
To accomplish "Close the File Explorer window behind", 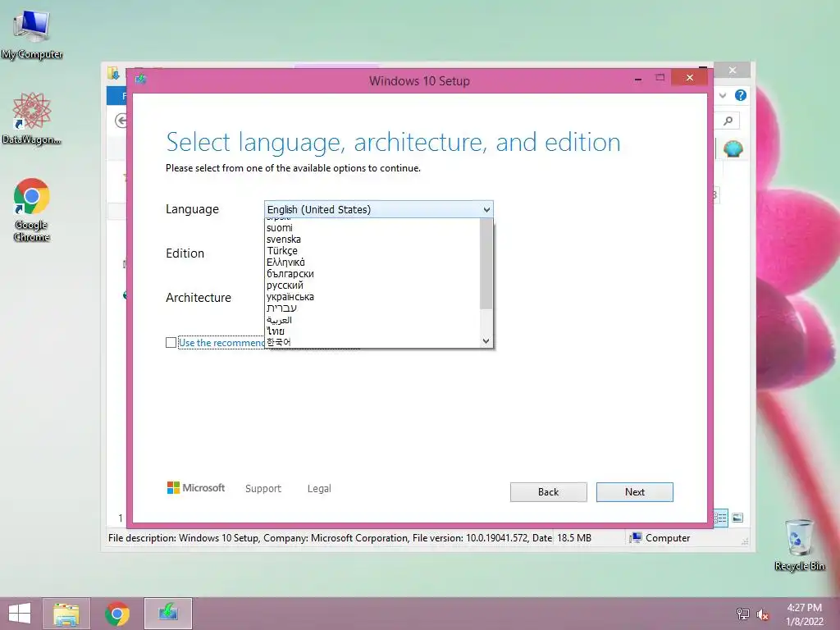I will click(733, 71).
